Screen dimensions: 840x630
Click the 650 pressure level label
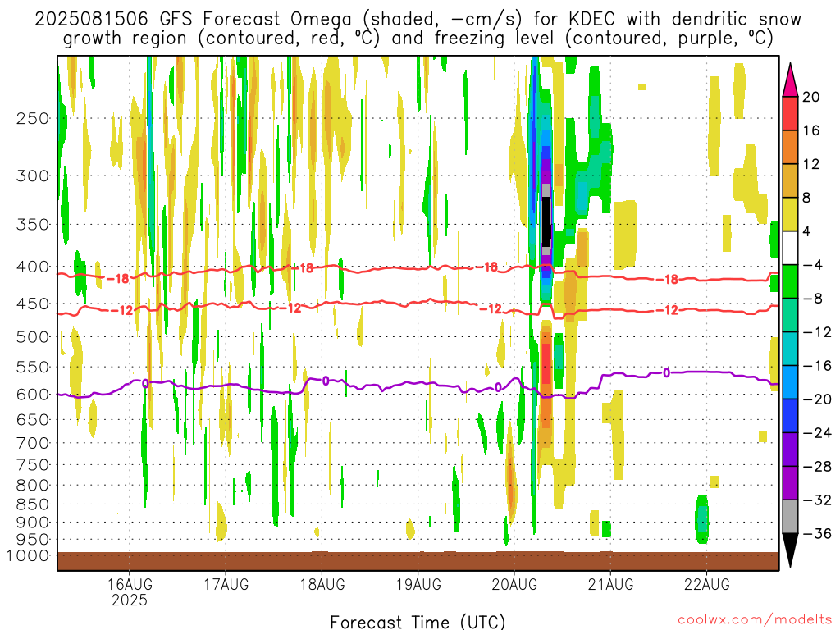tap(33, 419)
